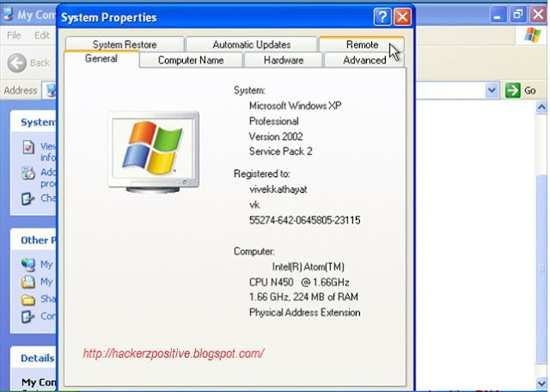
Task: Click the 'vk' organization text
Action: pos(254,205)
